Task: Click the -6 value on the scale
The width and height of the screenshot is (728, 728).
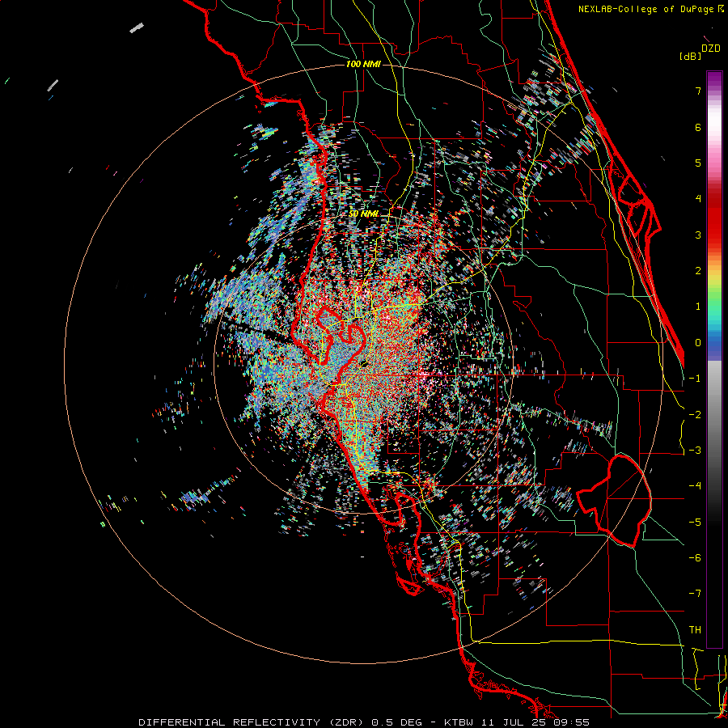Action: pos(695,558)
